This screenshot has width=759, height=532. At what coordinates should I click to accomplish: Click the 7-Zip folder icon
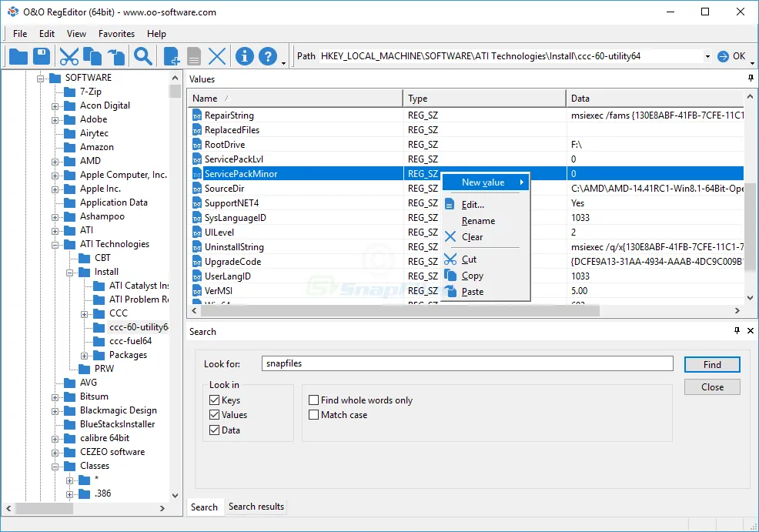(70, 92)
